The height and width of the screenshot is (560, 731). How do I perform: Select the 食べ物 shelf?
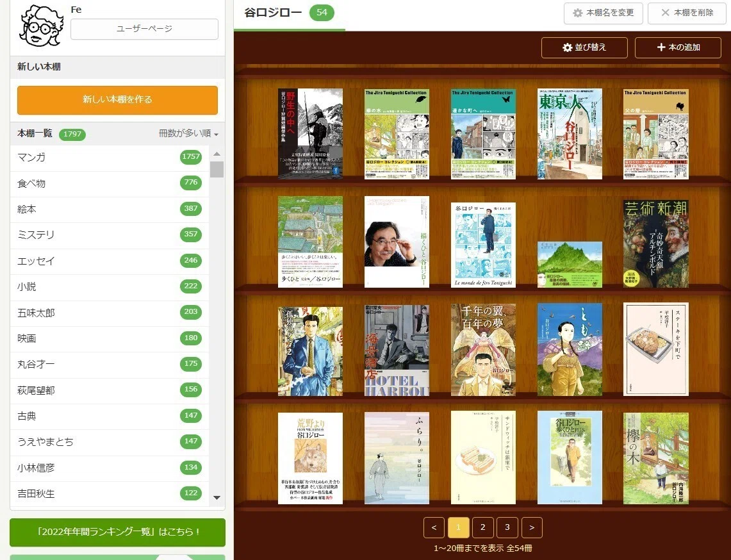coord(110,184)
